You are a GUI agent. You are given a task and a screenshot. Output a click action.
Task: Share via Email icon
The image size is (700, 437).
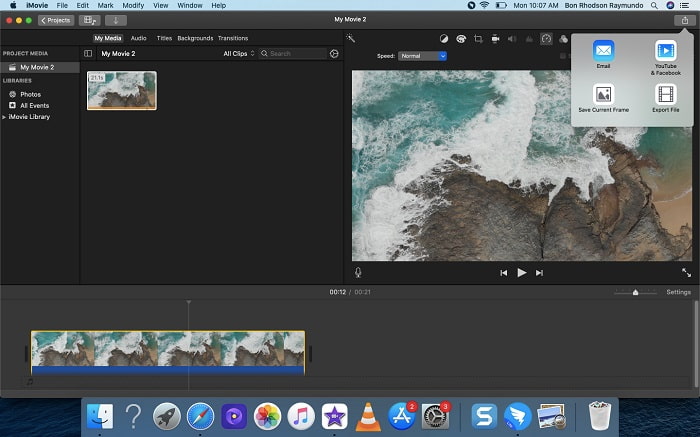point(604,54)
